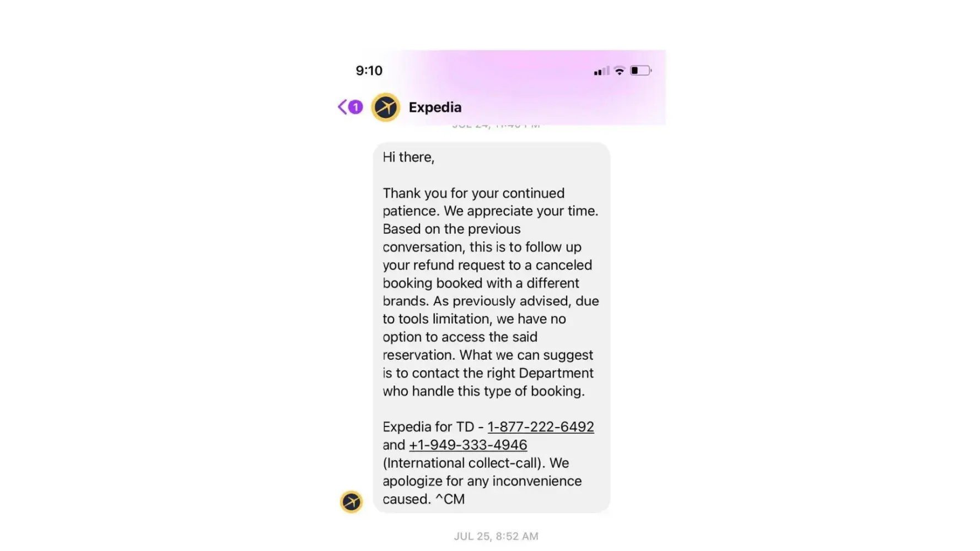980x551 pixels.
Task: Tap the 'Expedia for TD' text
Action: pyautogui.click(x=428, y=427)
